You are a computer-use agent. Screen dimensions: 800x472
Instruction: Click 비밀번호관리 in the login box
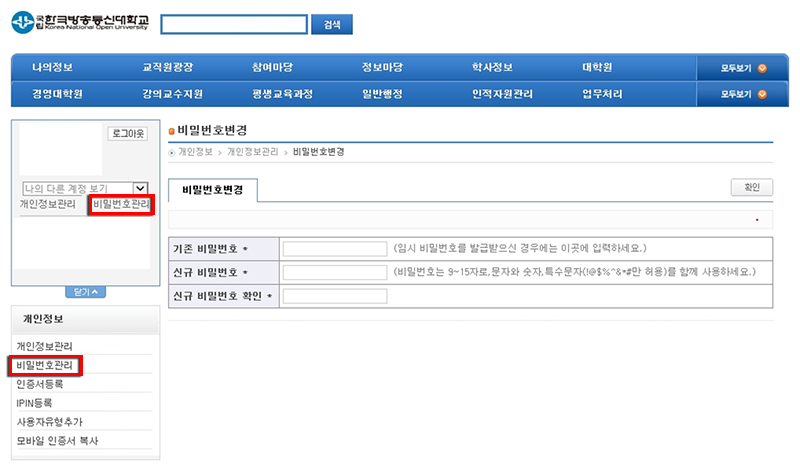[x=121, y=205]
